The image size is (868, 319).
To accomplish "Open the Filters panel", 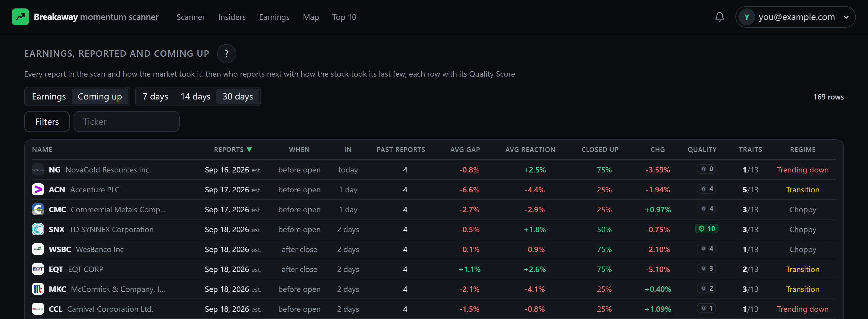I will [x=47, y=122].
